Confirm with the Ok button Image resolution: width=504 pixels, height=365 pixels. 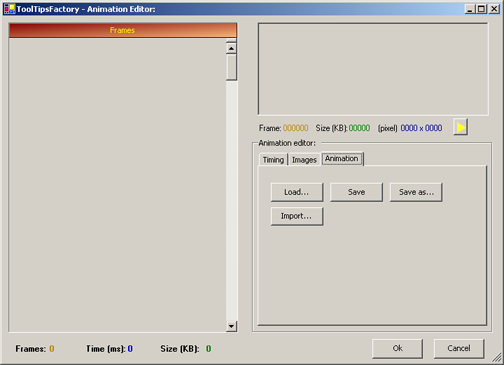click(397, 348)
